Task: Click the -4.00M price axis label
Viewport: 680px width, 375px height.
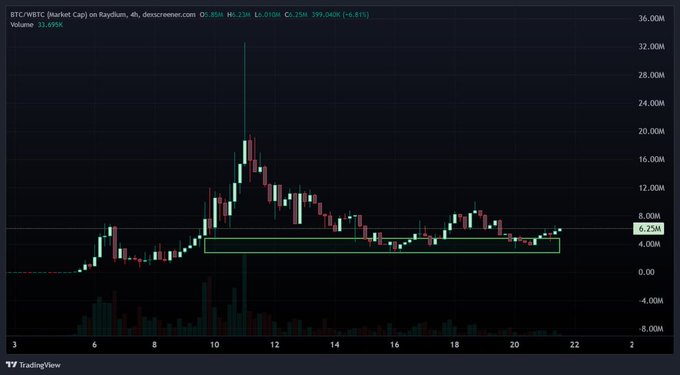Action: (x=652, y=301)
